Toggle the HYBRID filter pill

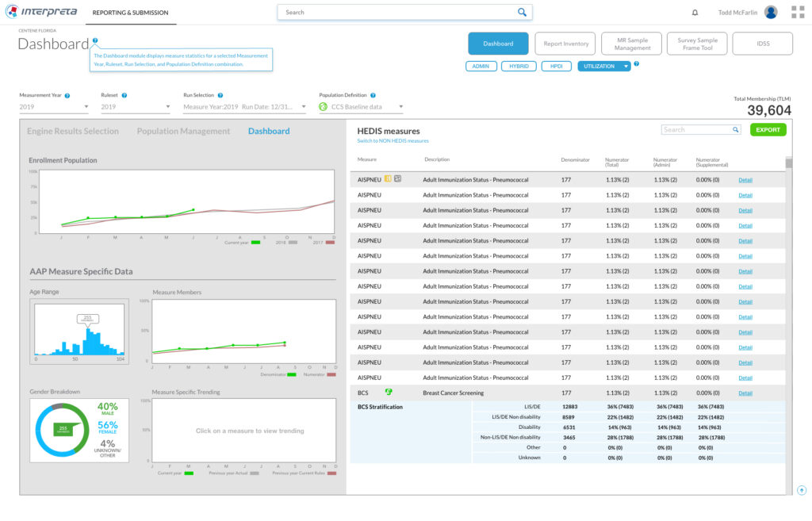(x=519, y=67)
